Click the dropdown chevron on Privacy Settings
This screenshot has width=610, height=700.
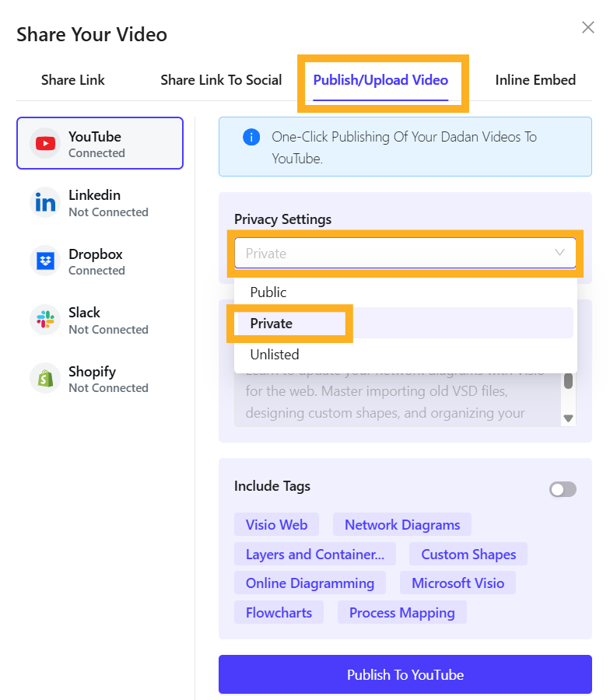559,254
